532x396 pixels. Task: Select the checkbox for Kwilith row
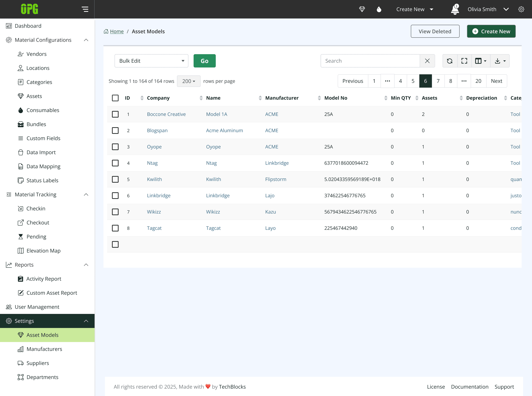click(x=115, y=179)
